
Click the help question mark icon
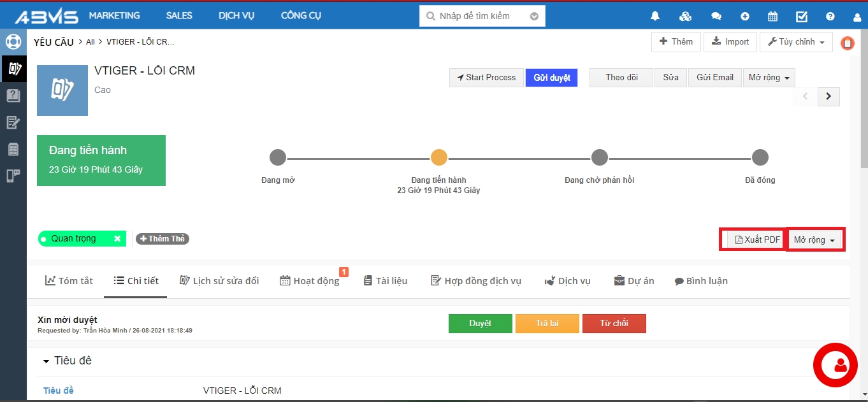pos(830,17)
